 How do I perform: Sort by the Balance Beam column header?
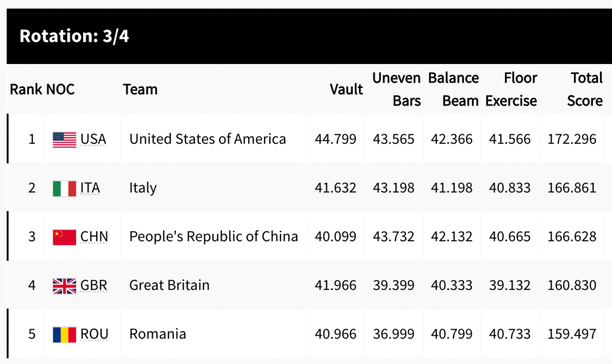(453, 90)
